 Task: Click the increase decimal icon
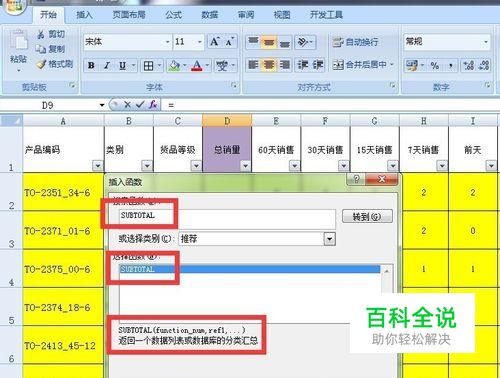468,65
